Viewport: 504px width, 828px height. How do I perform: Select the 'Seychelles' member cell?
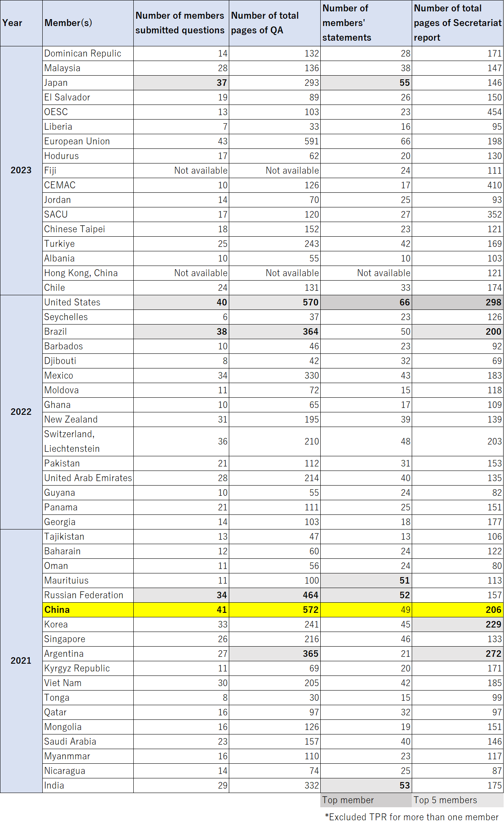[x=88, y=317]
